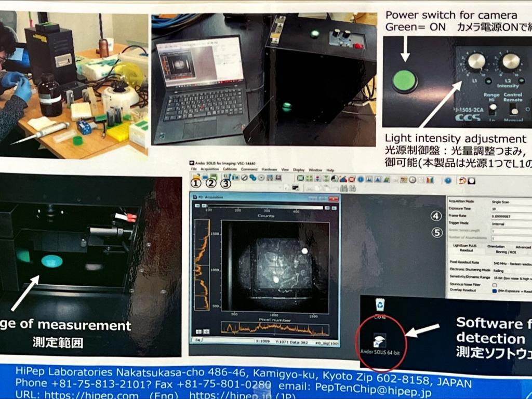Viewport: 532px width, 399px height.
Task: Click the printer icon in the SOLIS toolbar
Action: [x=205, y=177]
